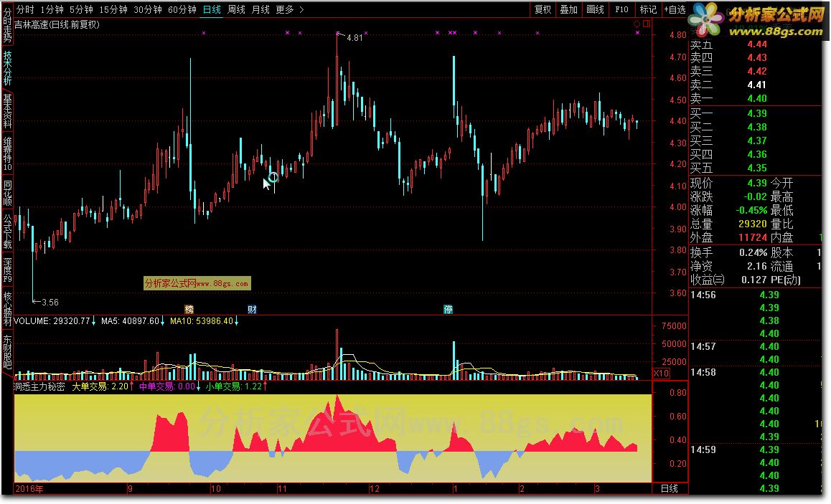Open 同花顺 sidebar tab

[x=7, y=193]
